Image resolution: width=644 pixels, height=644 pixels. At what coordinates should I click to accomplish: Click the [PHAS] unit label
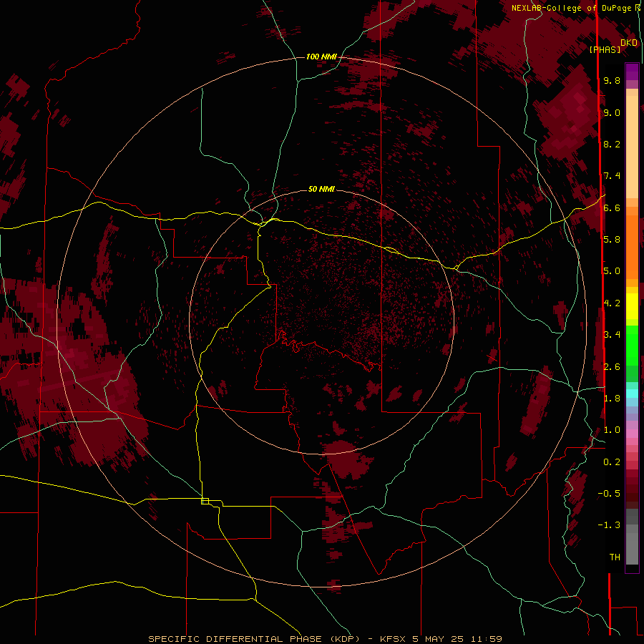tap(605, 49)
